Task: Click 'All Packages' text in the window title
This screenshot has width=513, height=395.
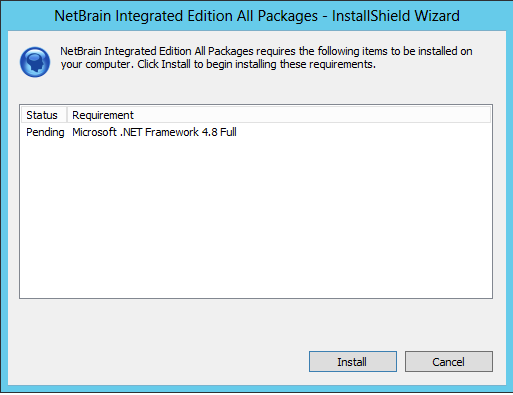Action: coord(277,16)
